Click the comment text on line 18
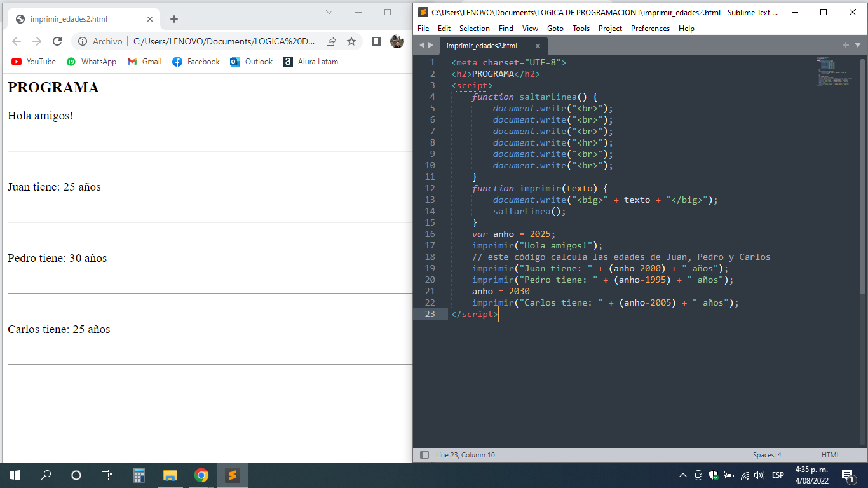868x488 pixels. 621,257
